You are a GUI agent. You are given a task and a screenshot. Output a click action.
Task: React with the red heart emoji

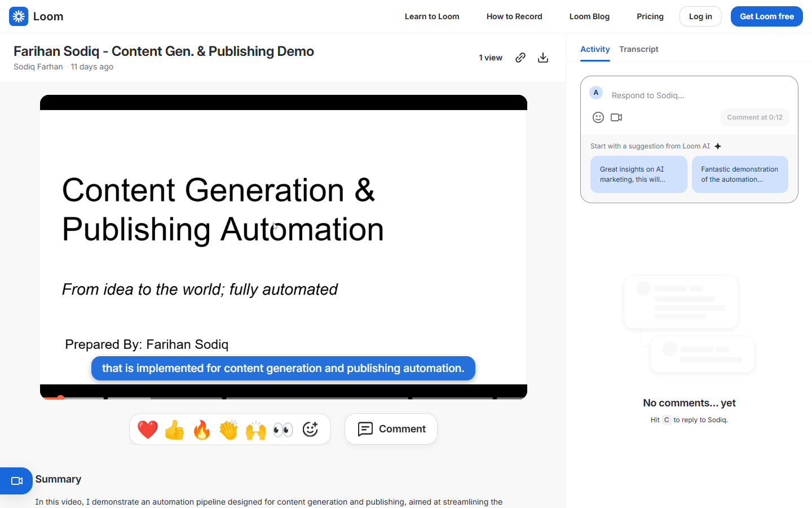click(148, 430)
